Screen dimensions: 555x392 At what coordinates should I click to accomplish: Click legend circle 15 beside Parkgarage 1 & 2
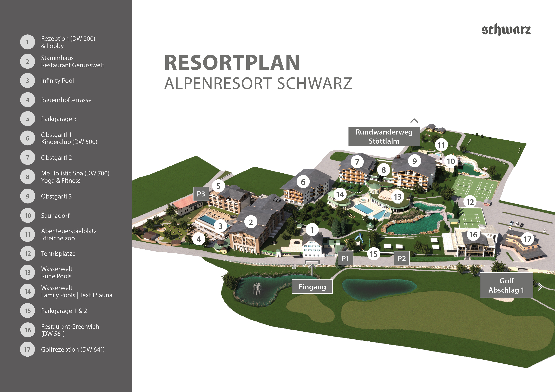28,311
